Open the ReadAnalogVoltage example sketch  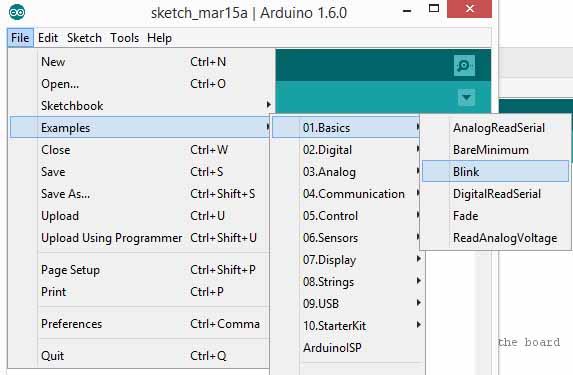[496, 238]
